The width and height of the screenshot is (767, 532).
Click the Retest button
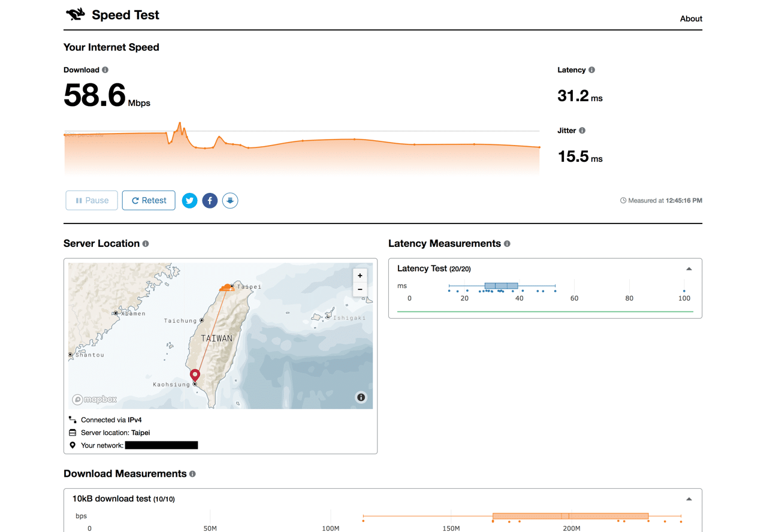click(x=149, y=200)
